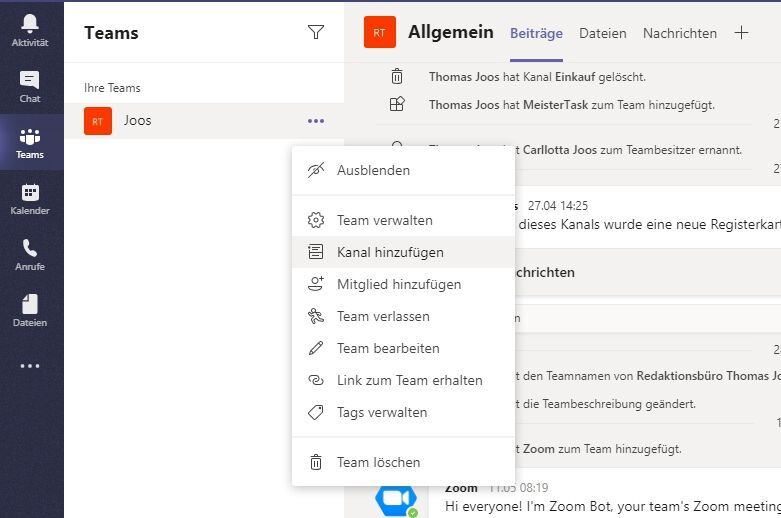
Task: Select Kanal hinzufügen menu entry
Action: tap(403, 252)
